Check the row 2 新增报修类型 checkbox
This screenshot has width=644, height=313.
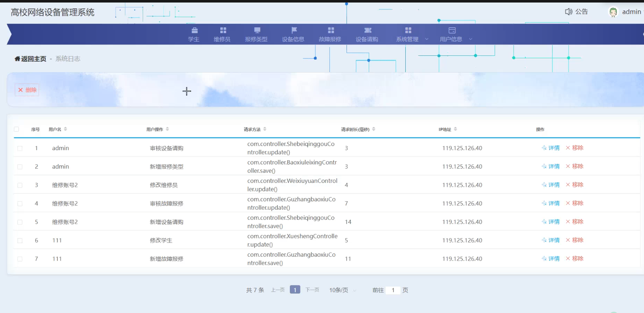pyautogui.click(x=20, y=167)
